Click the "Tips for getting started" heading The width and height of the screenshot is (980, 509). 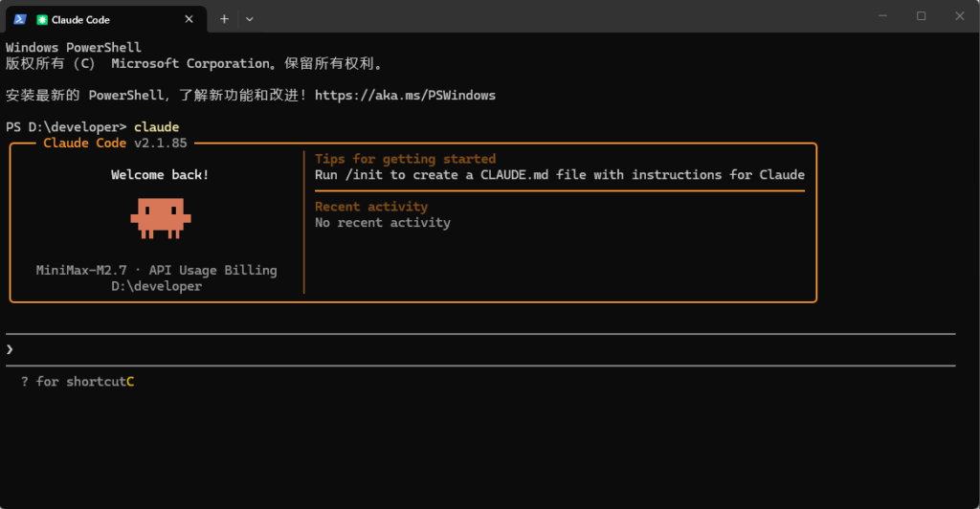point(405,159)
